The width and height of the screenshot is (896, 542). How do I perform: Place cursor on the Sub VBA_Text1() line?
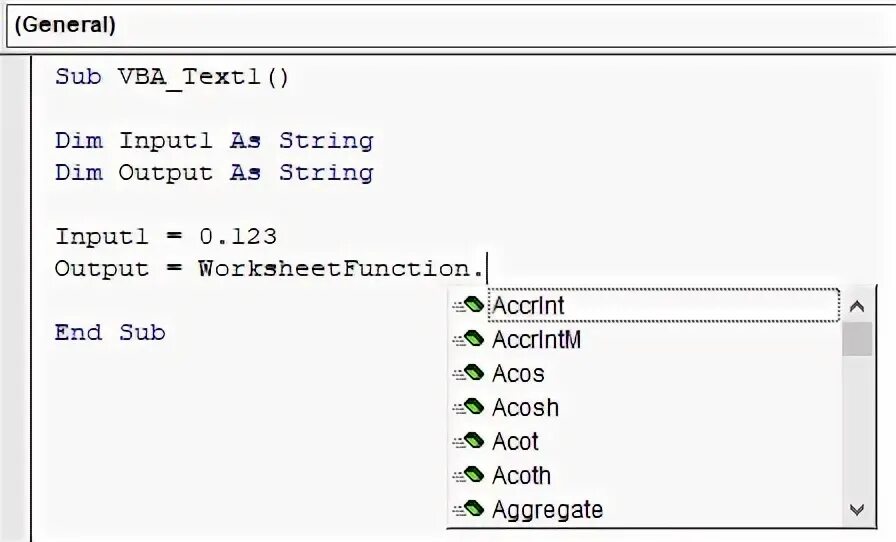pos(172,77)
